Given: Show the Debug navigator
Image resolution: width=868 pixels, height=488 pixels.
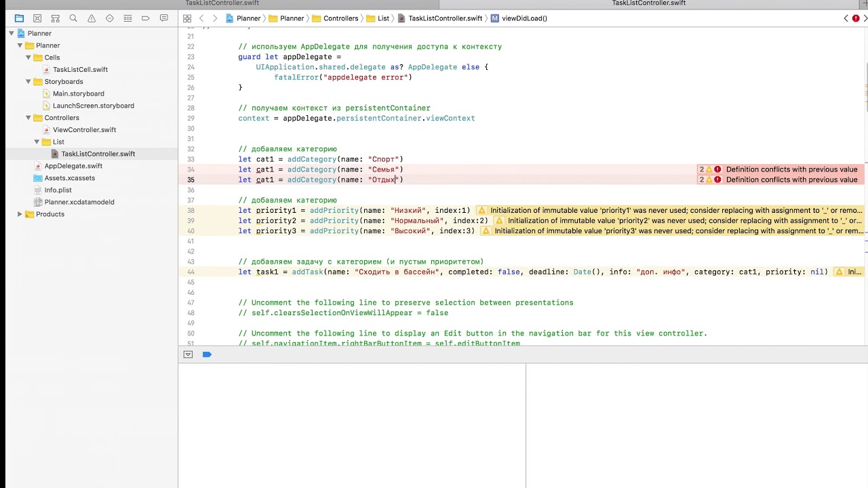Looking at the screenshot, I should click(x=127, y=18).
